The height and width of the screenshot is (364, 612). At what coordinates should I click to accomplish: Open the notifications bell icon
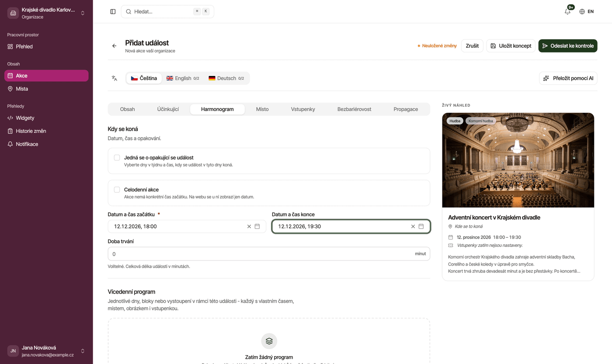(567, 12)
